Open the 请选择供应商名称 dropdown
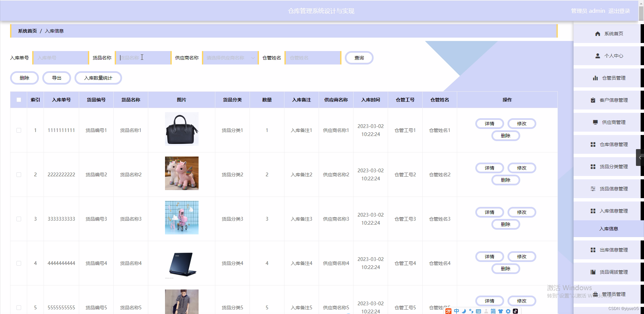Screen dimensions: 644x314 pos(230,58)
